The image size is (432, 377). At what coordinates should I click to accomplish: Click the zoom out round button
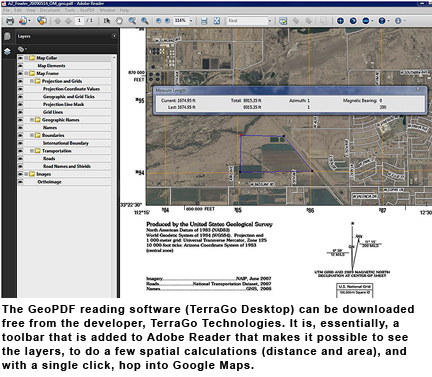click(159, 21)
